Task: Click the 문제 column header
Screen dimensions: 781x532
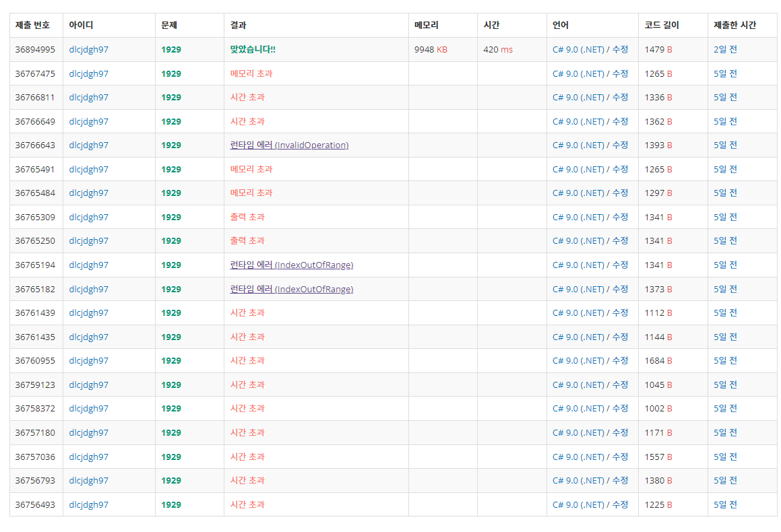Action: [x=169, y=25]
